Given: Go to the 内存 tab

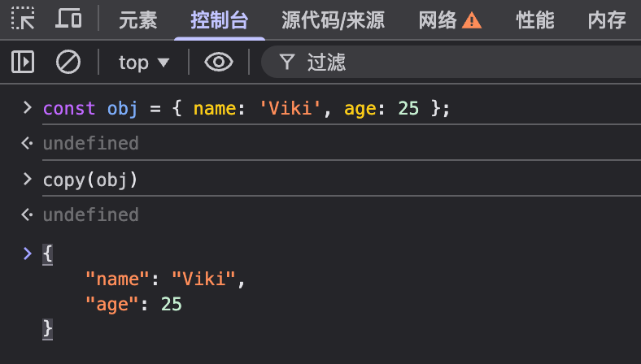Looking at the screenshot, I should [607, 20].
